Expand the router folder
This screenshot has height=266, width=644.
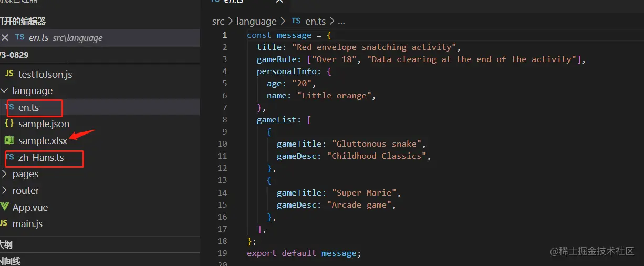point(26,191)
